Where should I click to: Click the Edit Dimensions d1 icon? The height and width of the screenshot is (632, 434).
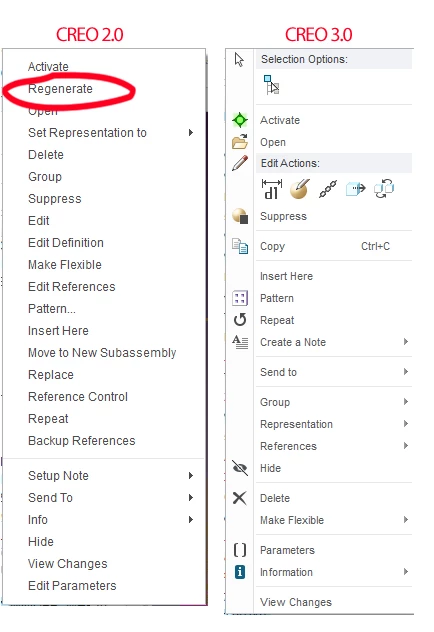point(272,189)
